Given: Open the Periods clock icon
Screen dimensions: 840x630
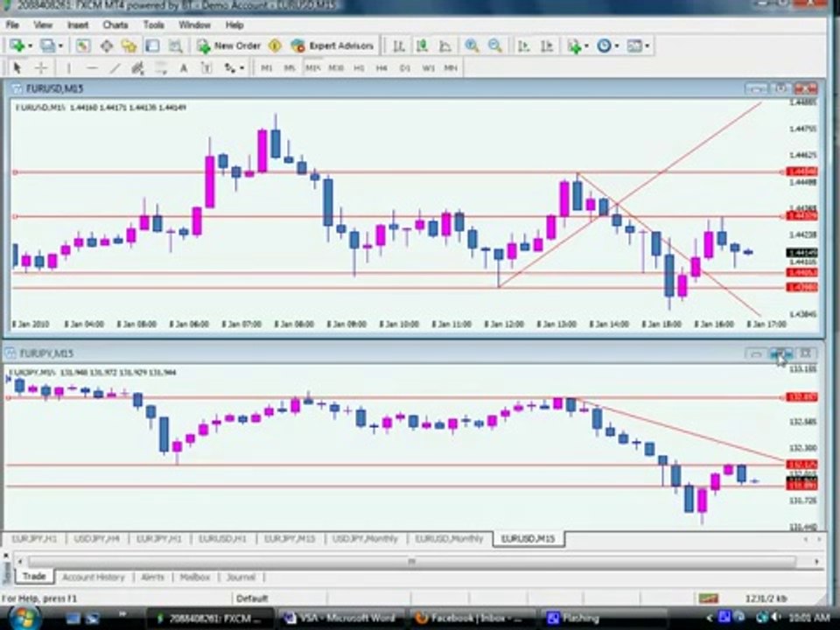Looking at the screenshot, I should coord(604,46).
